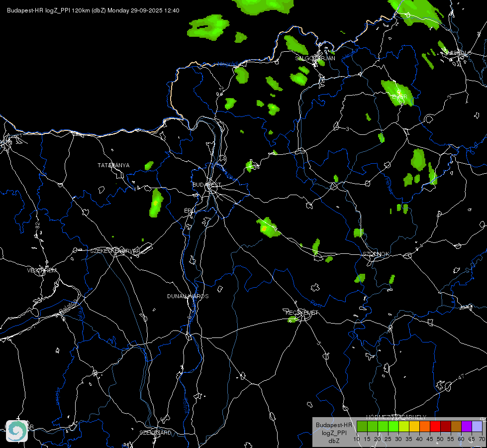Select the 25–30 dBZ bright green swatch

pos(393,426)
